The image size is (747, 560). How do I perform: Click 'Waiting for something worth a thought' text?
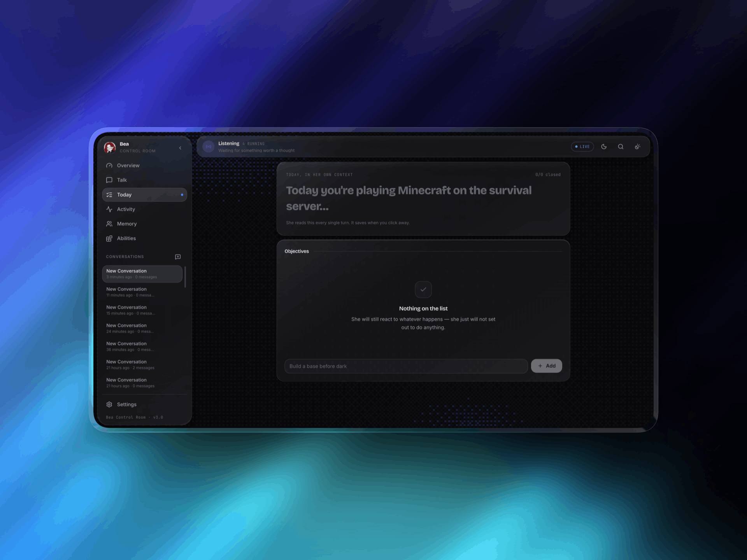point(256,150)
